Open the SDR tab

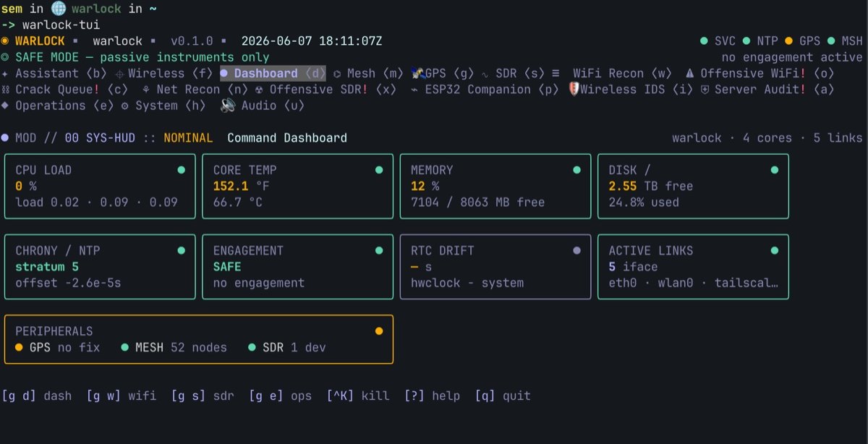(x=514, y=73)
